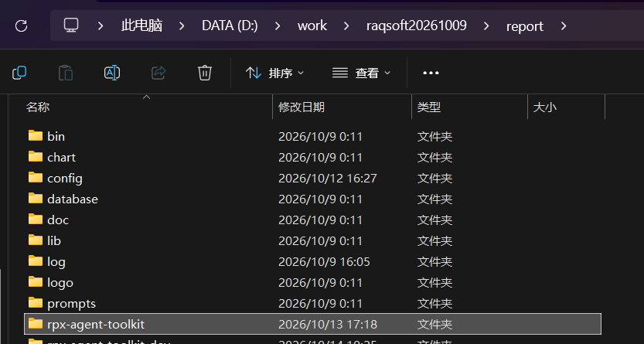Screen dimensions: 644x344
Task: Sort by the 大小 column header
Action: pos(544,107)
